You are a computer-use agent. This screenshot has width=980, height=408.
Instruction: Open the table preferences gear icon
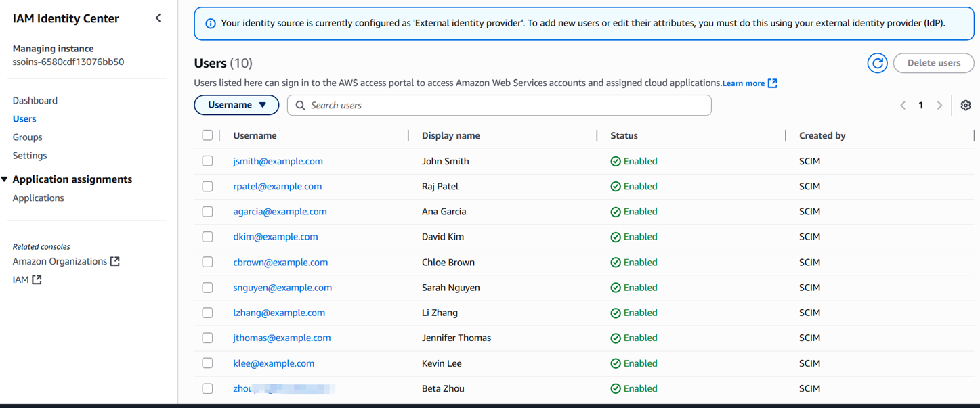[966, 106]
